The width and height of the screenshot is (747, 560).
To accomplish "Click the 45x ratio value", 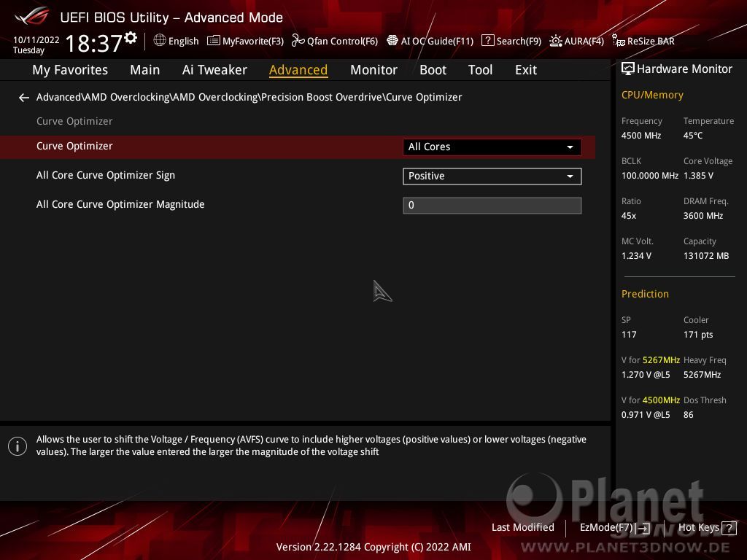I will click(x=629, y=216).
